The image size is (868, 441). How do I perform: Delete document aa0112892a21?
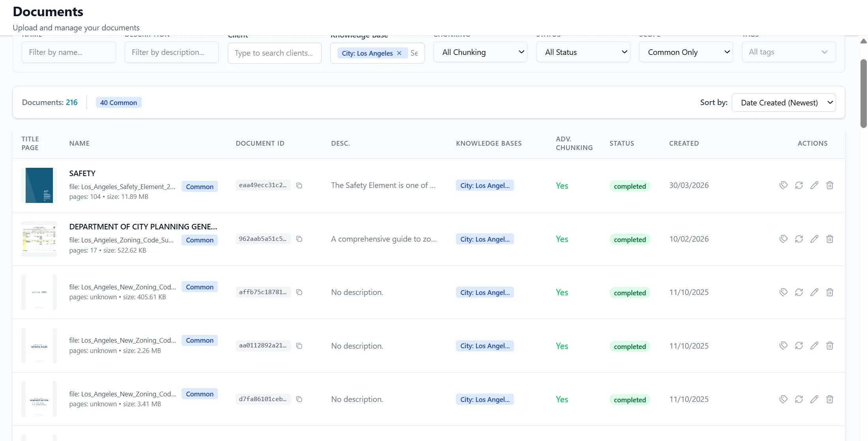pos(830,345)
